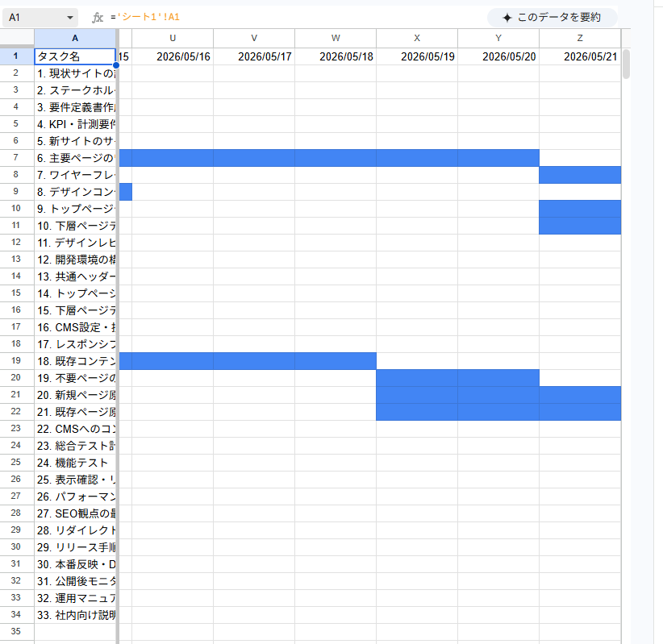
Task: Click task cell 22. CMSへのコン
Action: (75, 429)
